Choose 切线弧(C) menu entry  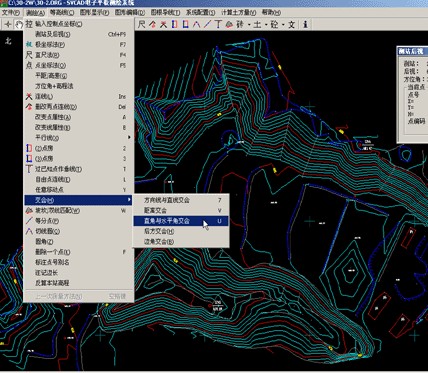(x=78, y=231)
